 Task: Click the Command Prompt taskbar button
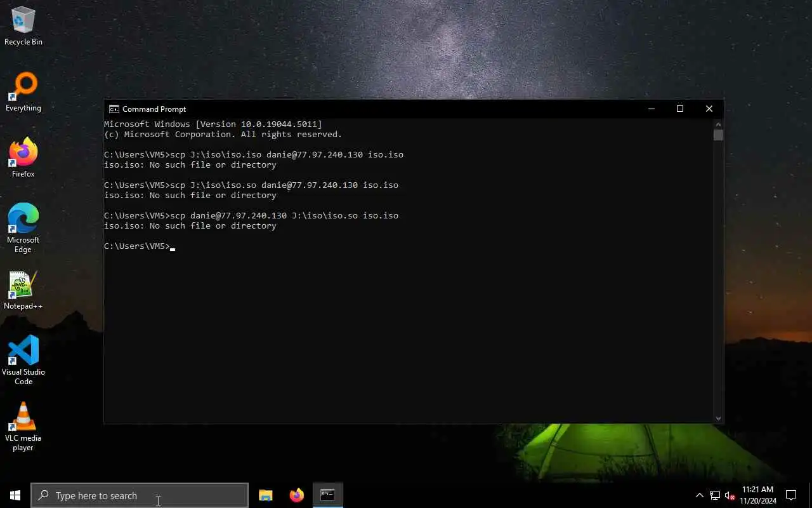(x=327, y=495)
